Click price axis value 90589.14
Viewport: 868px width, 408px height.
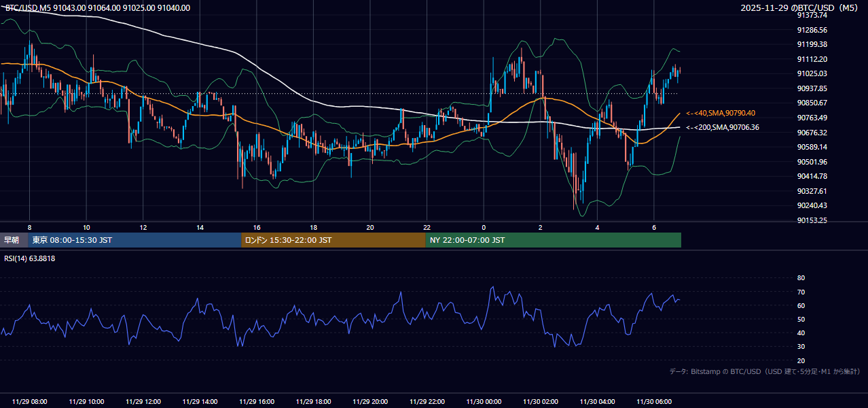coord(812,147)
